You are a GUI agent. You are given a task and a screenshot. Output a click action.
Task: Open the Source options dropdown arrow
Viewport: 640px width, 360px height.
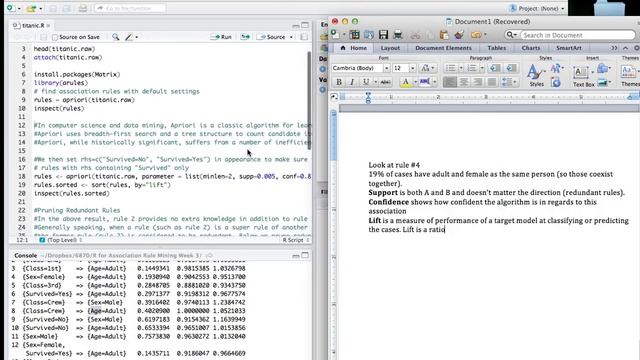pos(291,37)
